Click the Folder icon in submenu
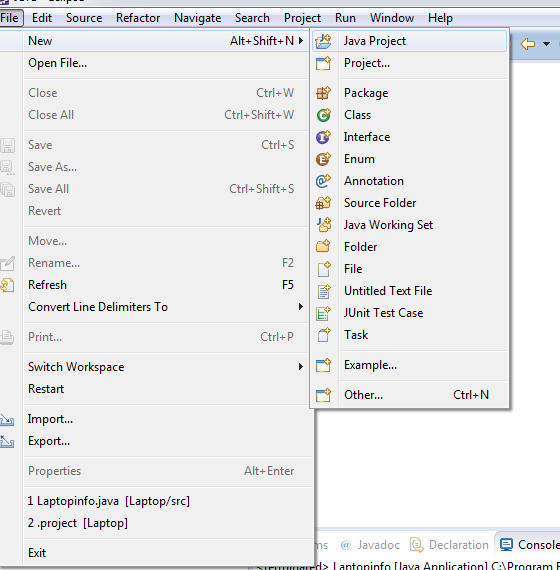560x570 pixels. coord(323,247)
